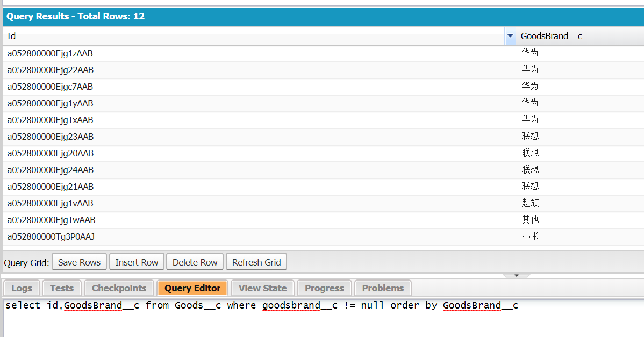Switch to the Progress tab
Viewport: 644px width, 337px height.
[324, 288]
